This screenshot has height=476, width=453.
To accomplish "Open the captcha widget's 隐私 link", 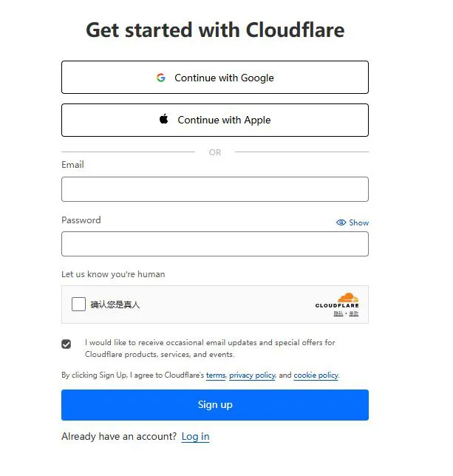I will (338, 313).
